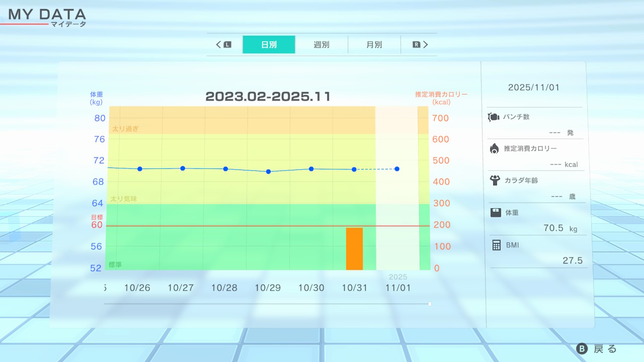
Task: Click the flame estimated calories icon
Action: (x=494, y=148)
